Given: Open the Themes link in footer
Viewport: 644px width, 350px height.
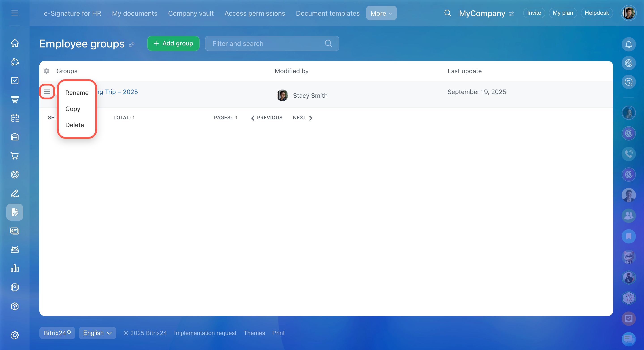Looking at the screenshot, I should (x=254, y=333).
